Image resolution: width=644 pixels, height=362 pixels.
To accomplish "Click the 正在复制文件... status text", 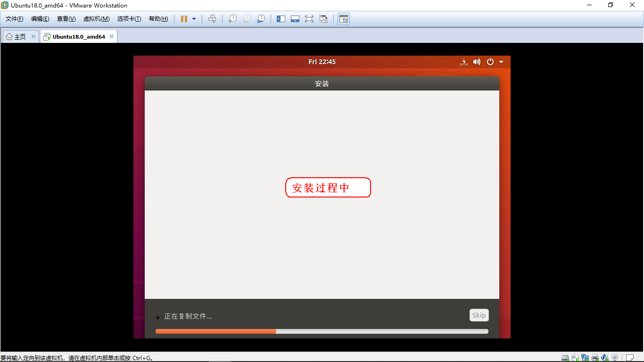I will [188, 316].
